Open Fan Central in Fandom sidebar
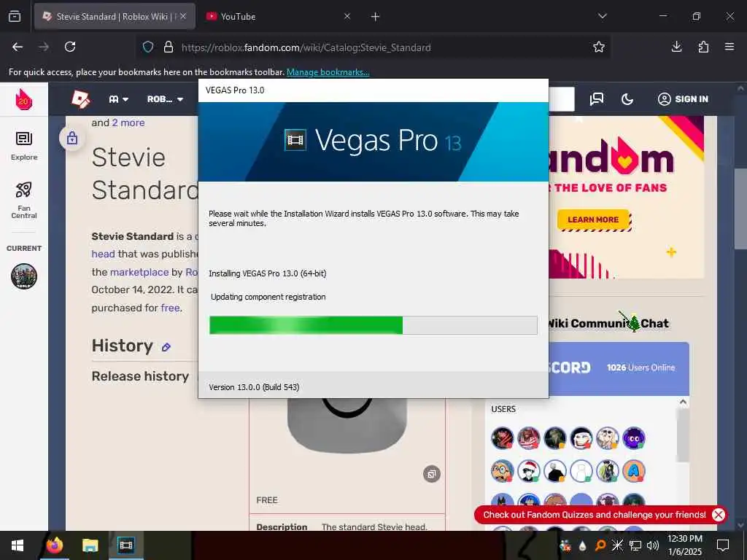Viewport: 747px width, 560px height. pyautogui.click(x=24, y=200)
